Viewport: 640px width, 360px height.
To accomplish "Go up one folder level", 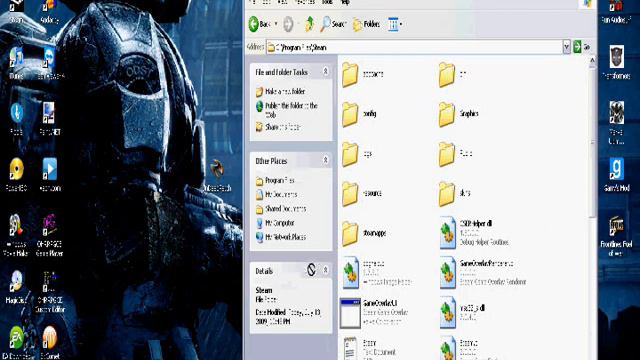I will point(309,24).
